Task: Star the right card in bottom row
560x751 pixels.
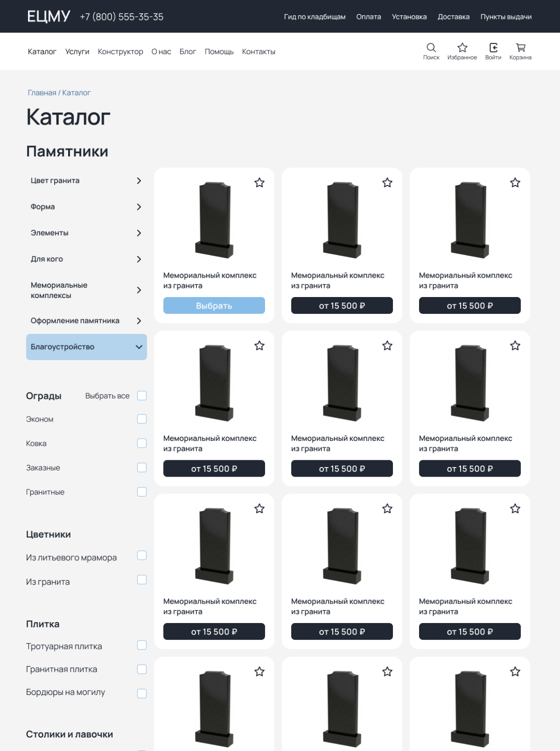Action: click(x=515, y=671)
